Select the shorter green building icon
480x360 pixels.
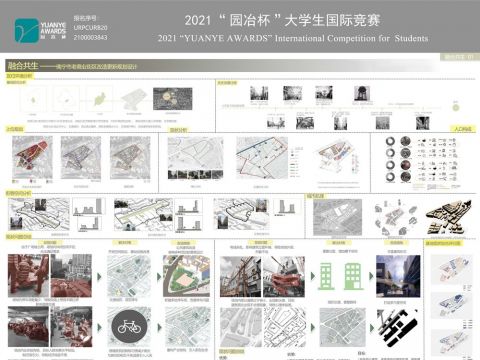[x=326, y=276]
